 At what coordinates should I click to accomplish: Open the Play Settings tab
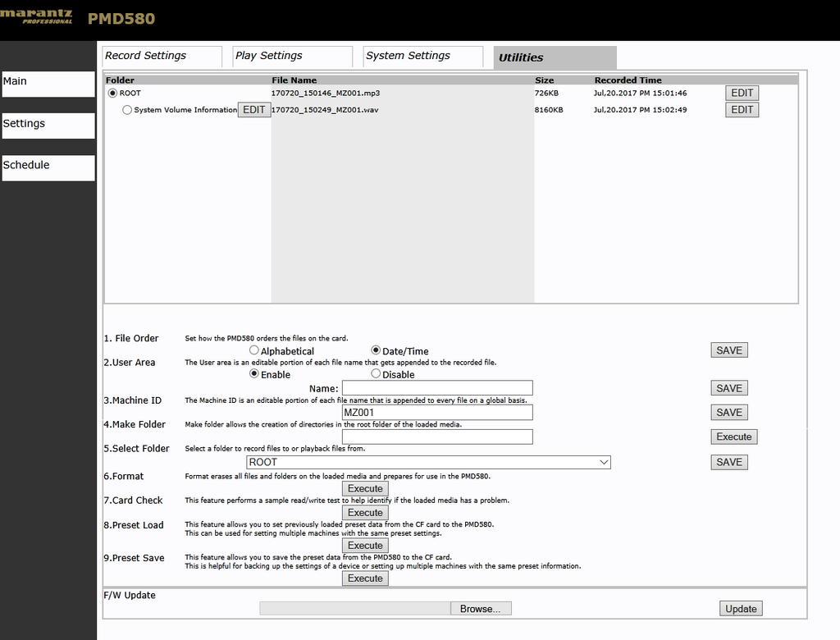(293, 57)
